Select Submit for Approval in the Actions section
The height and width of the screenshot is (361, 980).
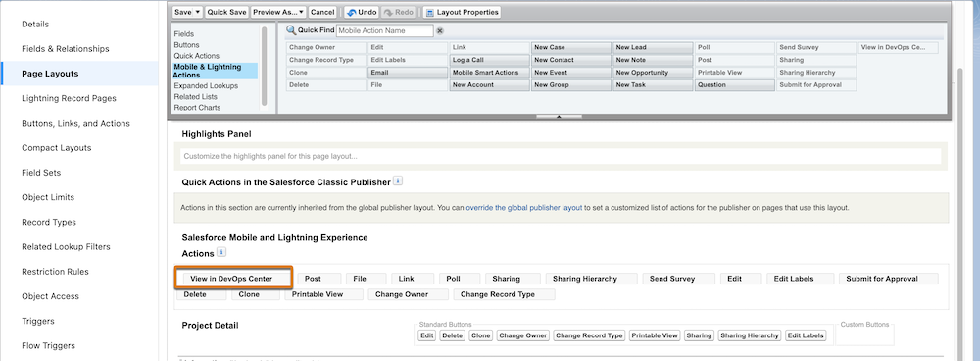click(889, 279)
